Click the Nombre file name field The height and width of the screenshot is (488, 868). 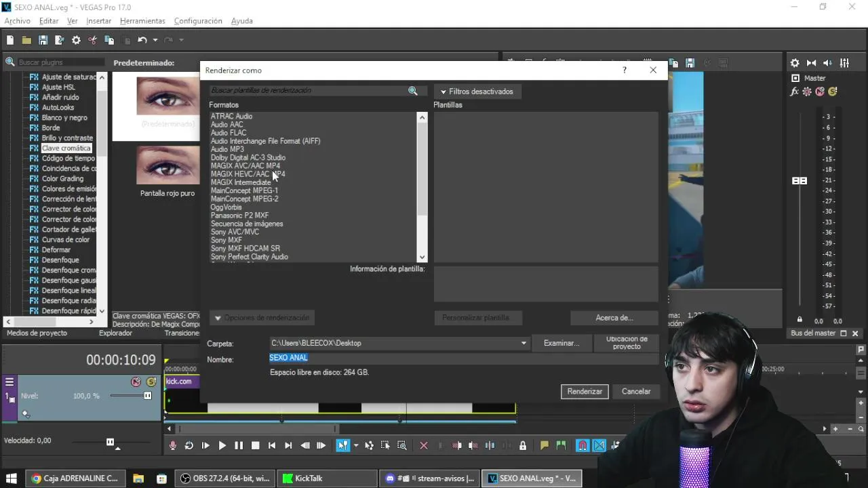[x=464, y=359]
